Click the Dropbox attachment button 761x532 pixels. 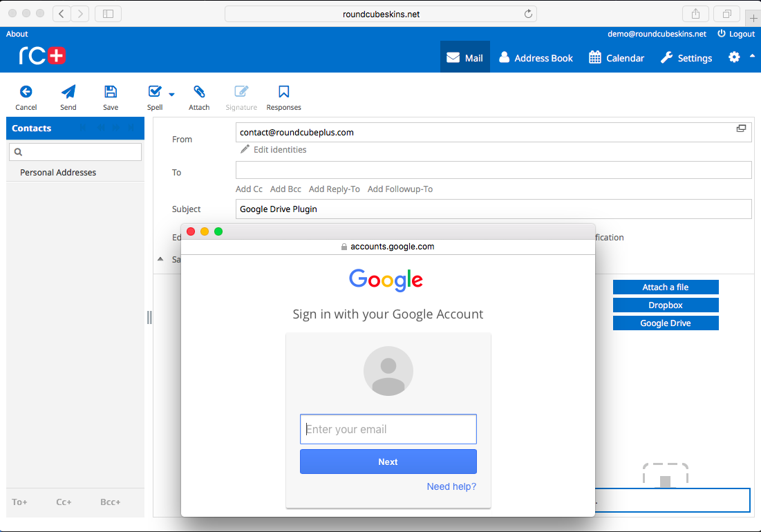click(666, 305)
